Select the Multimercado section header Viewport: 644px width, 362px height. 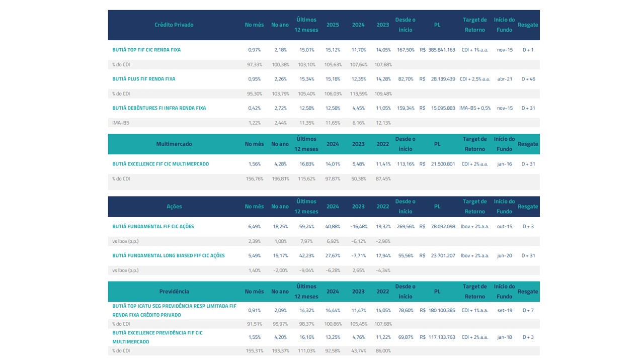[174, 144]
